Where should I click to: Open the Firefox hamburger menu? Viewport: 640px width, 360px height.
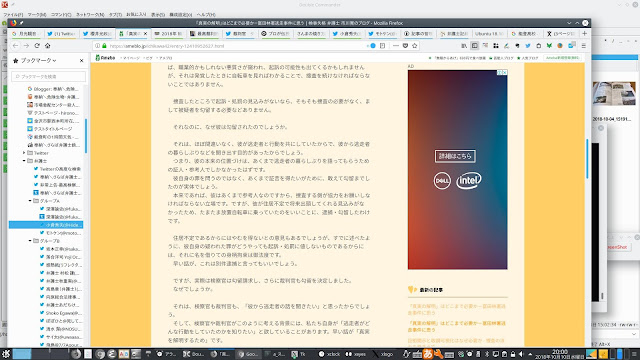point(584,46)
